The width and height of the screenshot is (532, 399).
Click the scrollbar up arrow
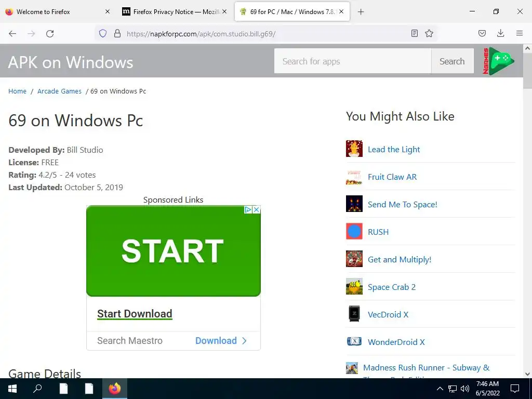[528, 48]
